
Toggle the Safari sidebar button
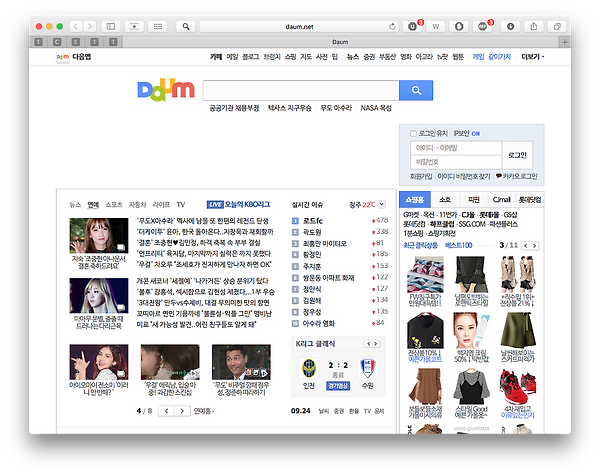[111, 26]
